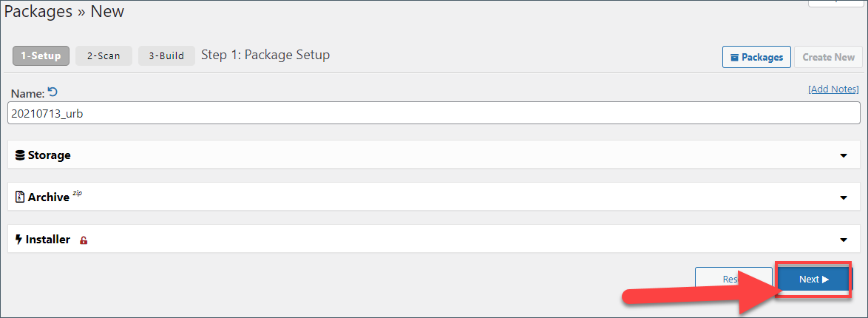Expand the Storage section arrow

[844, 155]
